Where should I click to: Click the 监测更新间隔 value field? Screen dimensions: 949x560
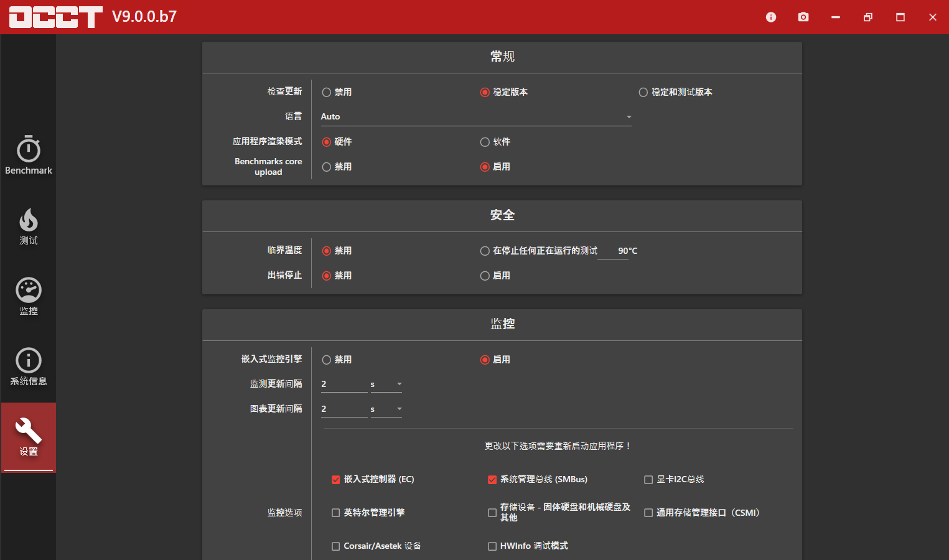(344, 384)
